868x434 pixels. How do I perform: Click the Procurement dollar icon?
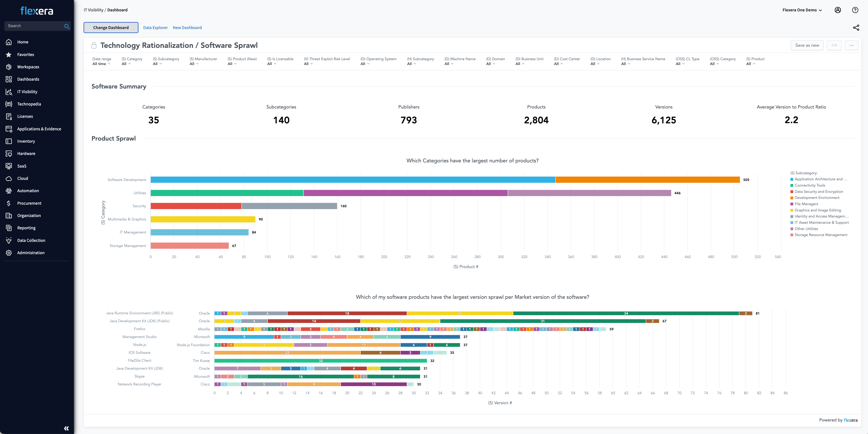9,203
